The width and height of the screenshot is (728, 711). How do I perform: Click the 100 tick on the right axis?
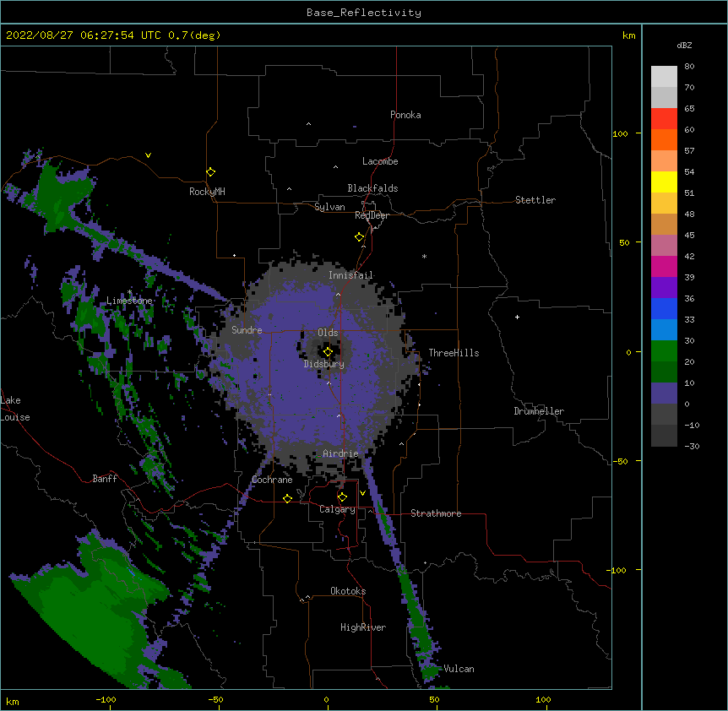pos(620,133)
